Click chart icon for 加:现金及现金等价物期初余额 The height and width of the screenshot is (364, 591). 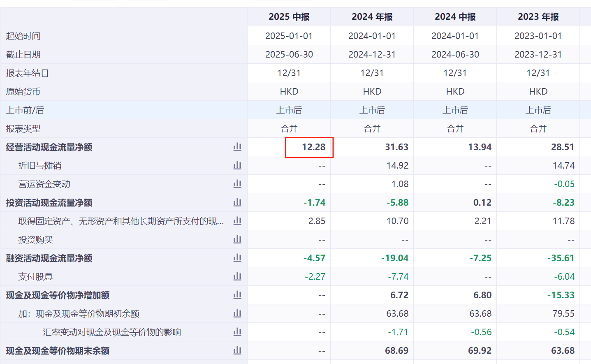(237, 313)
